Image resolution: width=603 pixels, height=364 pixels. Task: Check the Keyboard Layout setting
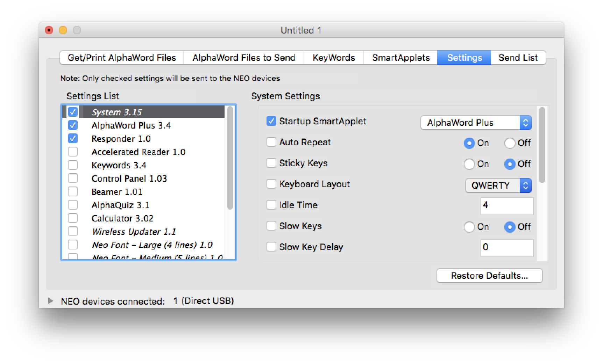pyautogui.click(x=271, y=184)
